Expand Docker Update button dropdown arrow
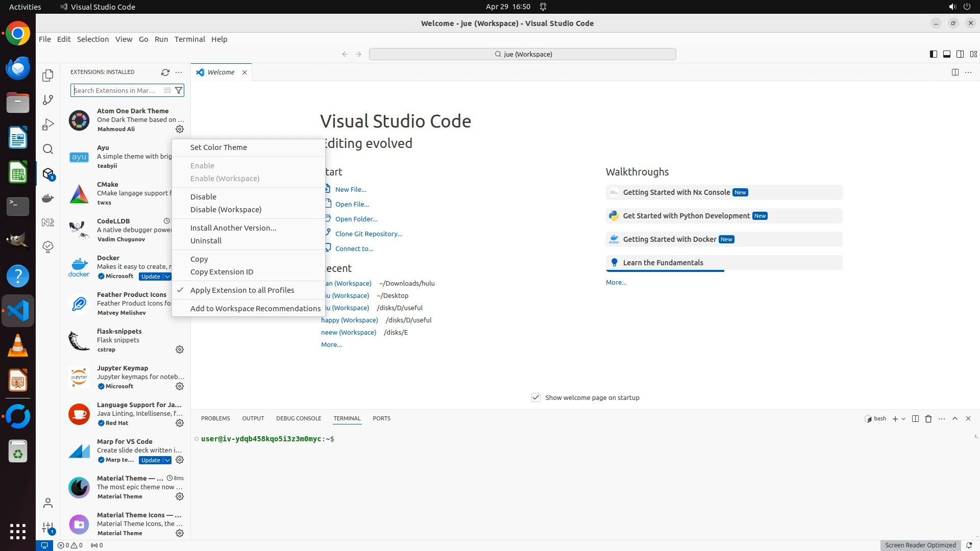The height and width of the screenshot is (551, 980). 167,277
